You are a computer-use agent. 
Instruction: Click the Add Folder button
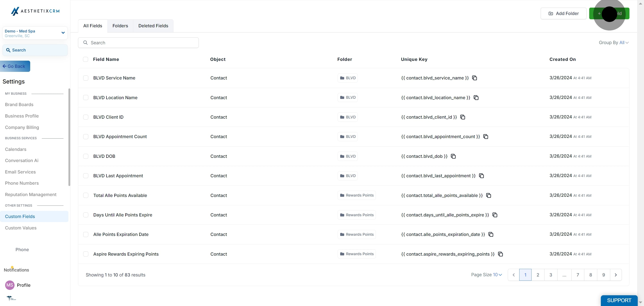563,13
